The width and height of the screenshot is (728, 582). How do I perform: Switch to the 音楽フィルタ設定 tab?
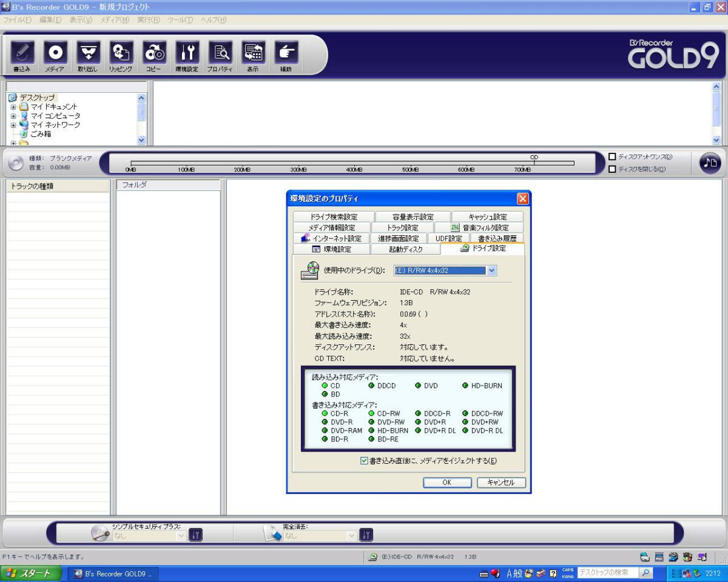[479, 227]
